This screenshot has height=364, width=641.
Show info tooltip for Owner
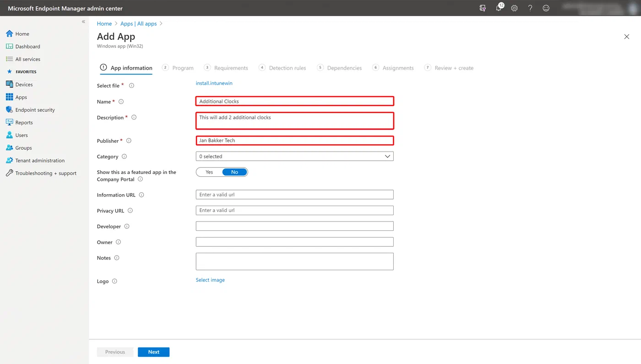(x=118, y=242)
